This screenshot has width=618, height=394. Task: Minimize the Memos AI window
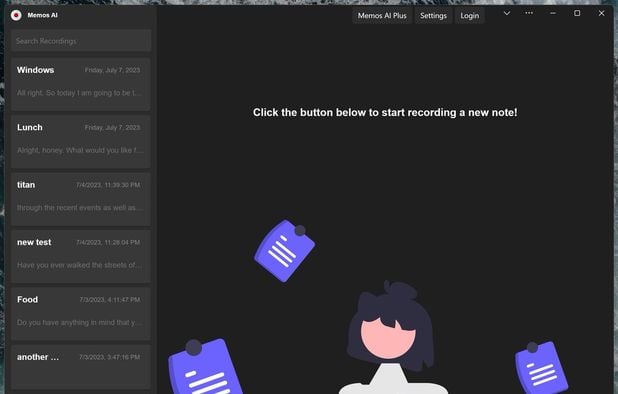point(553,13)
